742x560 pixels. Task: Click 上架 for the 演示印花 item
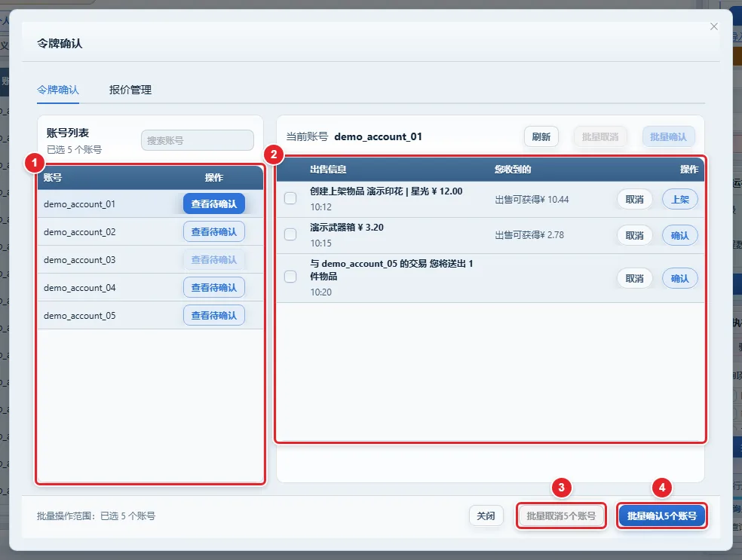point(680,200)
